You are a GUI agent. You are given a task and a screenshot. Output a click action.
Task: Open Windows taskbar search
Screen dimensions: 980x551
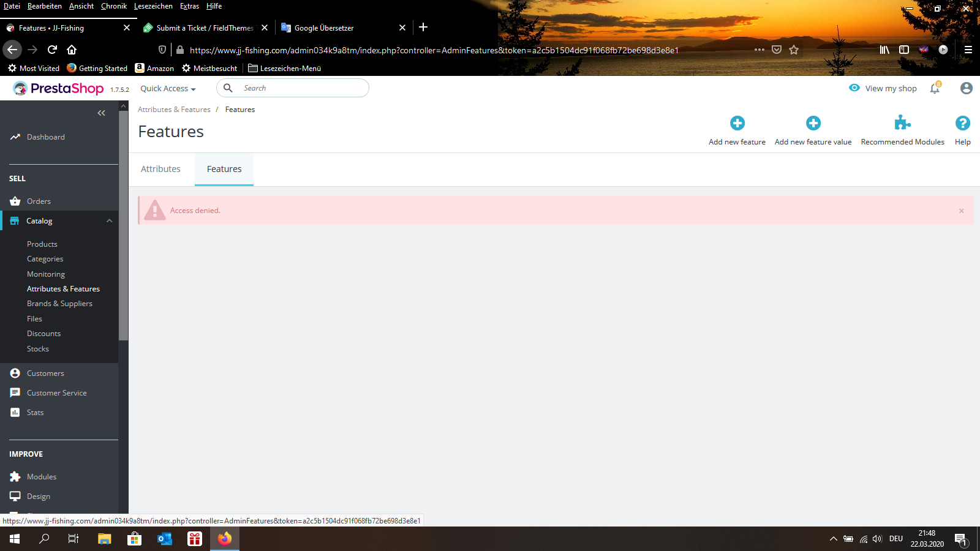coord(44,539)
